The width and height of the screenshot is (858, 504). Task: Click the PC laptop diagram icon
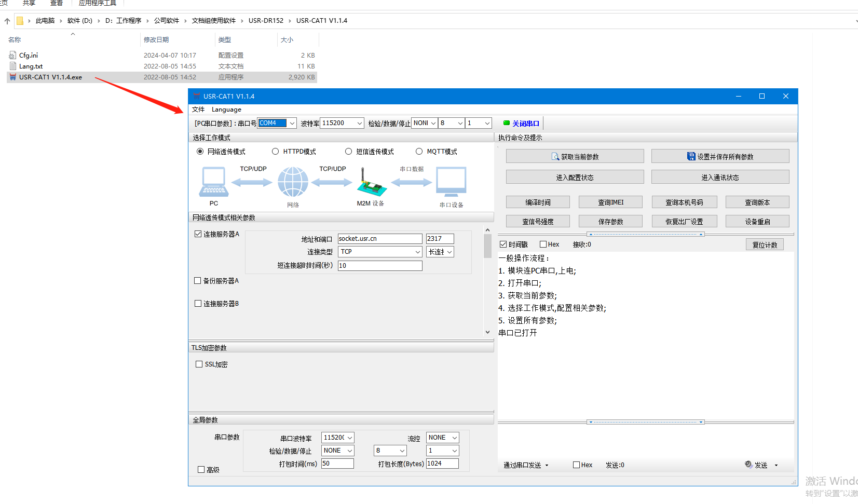(x=213, y=182)
